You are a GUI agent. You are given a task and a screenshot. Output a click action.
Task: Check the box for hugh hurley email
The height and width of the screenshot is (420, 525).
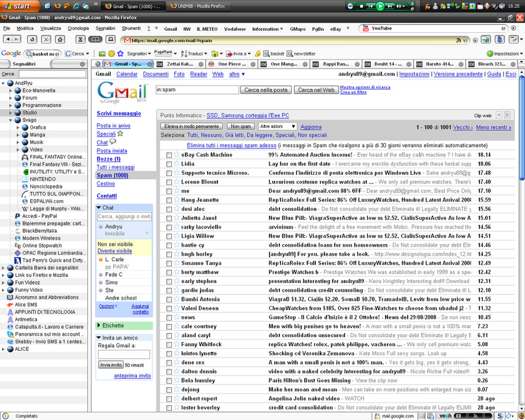(169, 254)
